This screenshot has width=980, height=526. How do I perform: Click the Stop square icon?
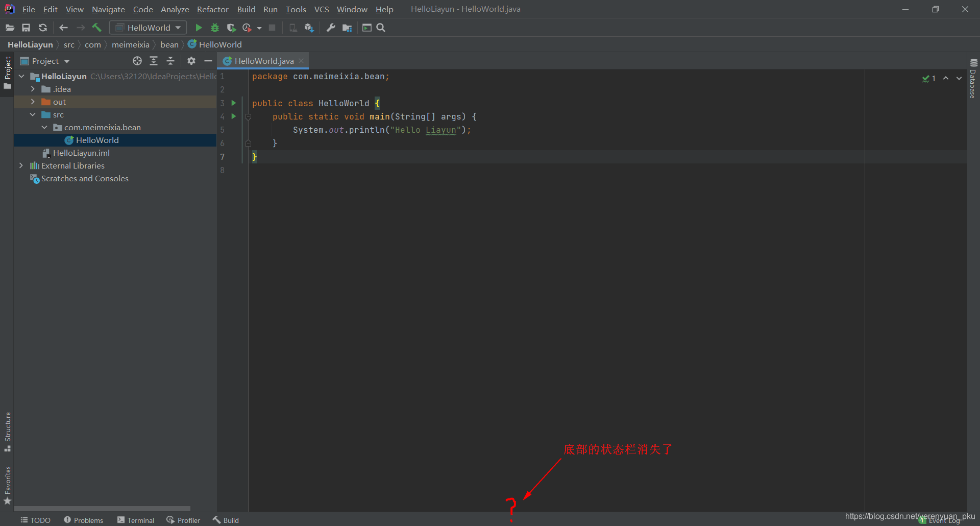click(x=272, y=28)
